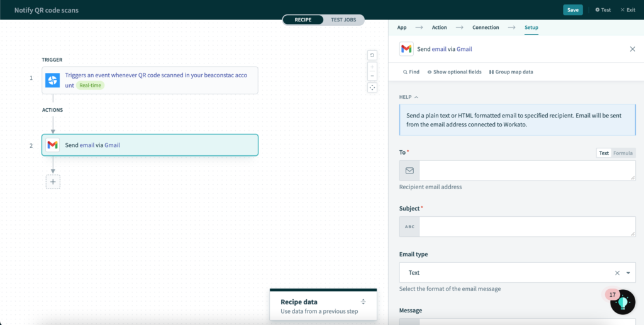Image resolution: width=644 pixels, height=325 pixels.
Task: Select the QR code scanned trigger step
Action: coord(150,80)
